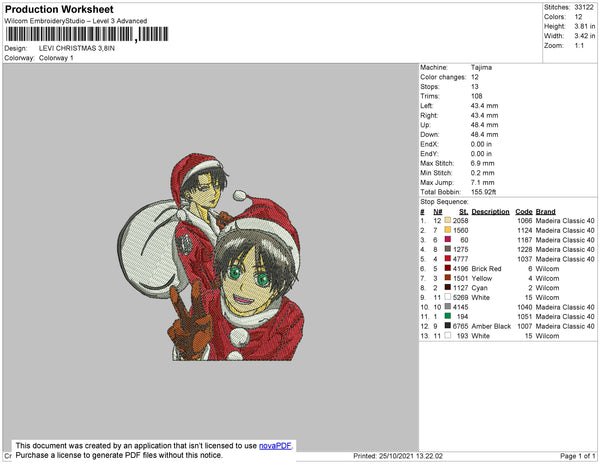Screen dimensions: 600x464
Task: Select the Amber Black color swatch
Action: (x=448, y=326)
